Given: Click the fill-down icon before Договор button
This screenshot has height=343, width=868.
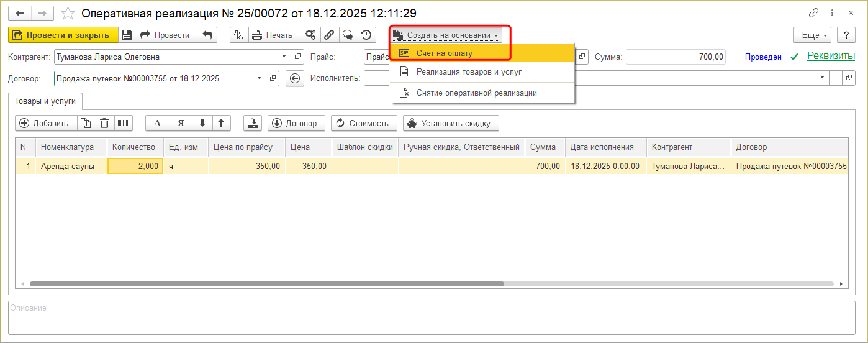Looking at the screenshot, I should (253, 123).
